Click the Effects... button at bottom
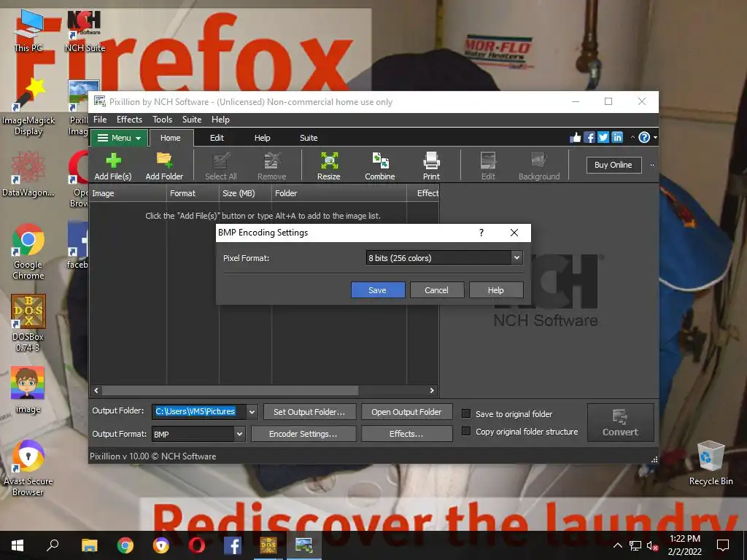This screenshot has height=560, width=747. [x=406, y=434]
